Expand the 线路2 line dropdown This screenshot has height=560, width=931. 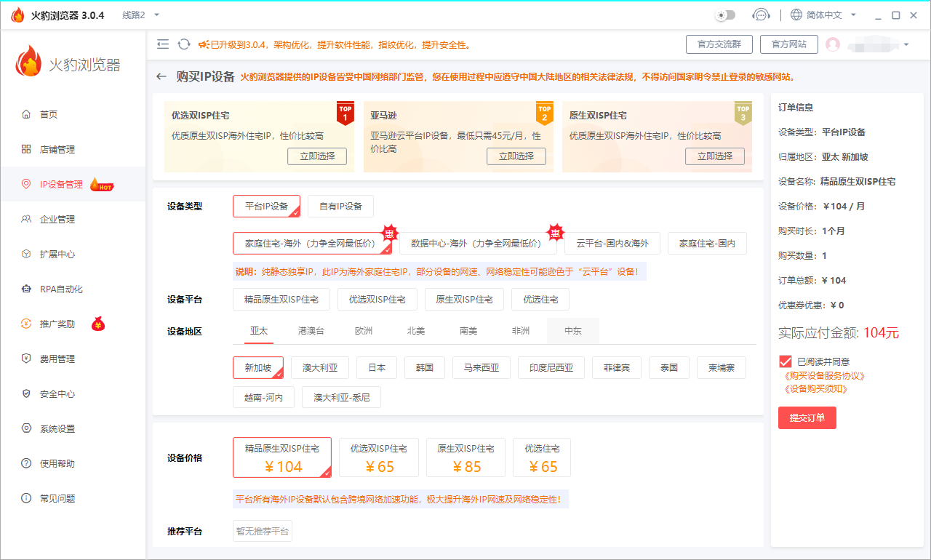(x=157, y=15)
